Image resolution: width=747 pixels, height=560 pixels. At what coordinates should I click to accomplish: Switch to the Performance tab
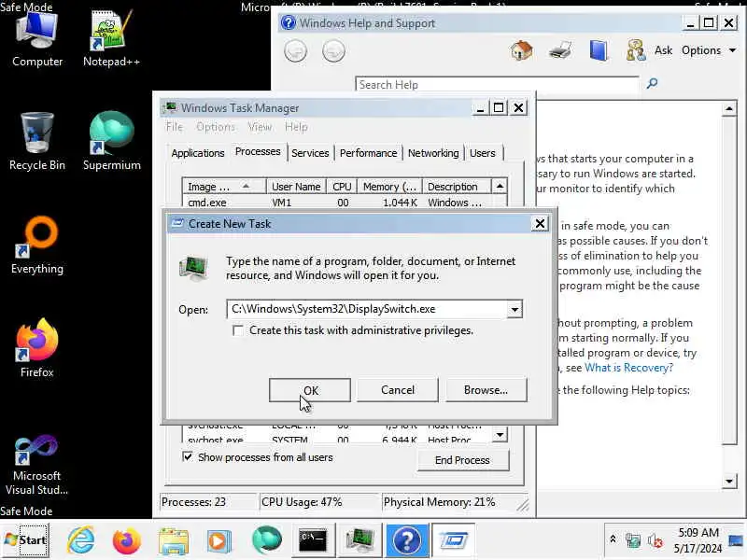(368, 153)
